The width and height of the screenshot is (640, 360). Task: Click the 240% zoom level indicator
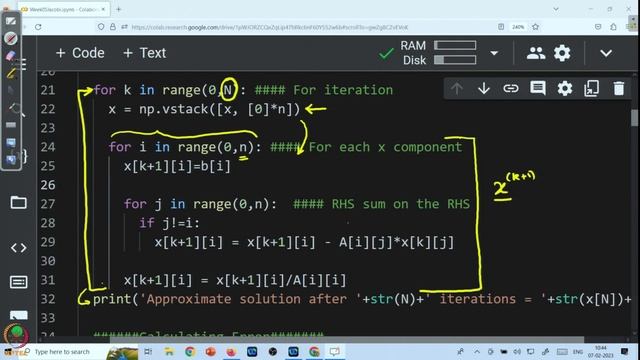tap(518, 27)
